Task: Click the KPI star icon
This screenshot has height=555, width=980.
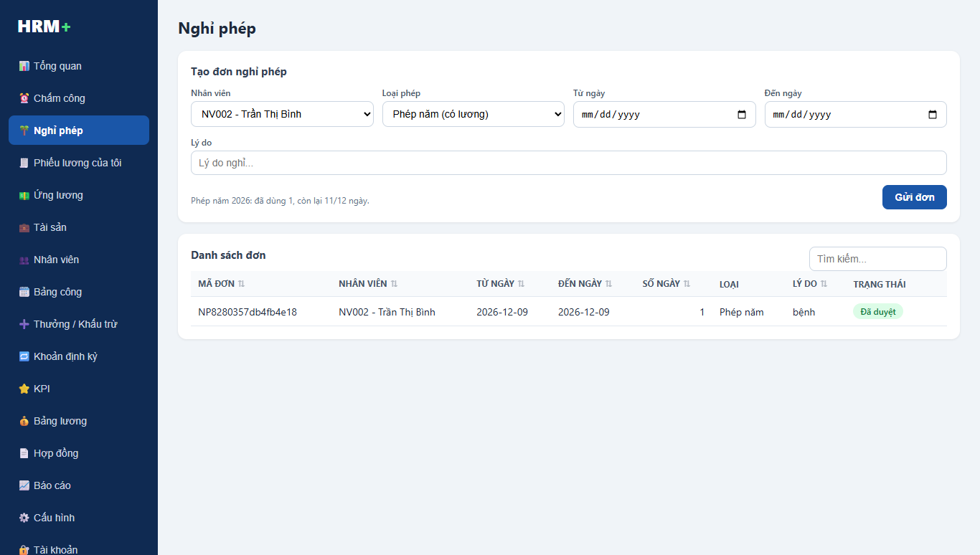Action: coord(24,389)
